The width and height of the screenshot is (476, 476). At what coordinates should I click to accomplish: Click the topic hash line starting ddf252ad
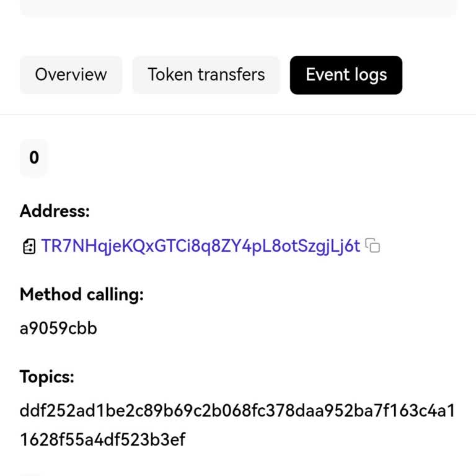pos(237,411)
